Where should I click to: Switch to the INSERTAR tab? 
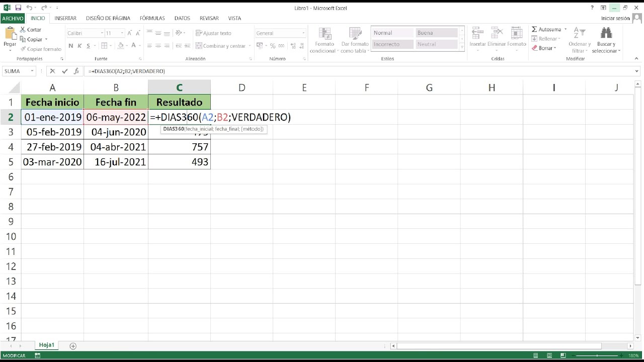click(x=65, y=18)
